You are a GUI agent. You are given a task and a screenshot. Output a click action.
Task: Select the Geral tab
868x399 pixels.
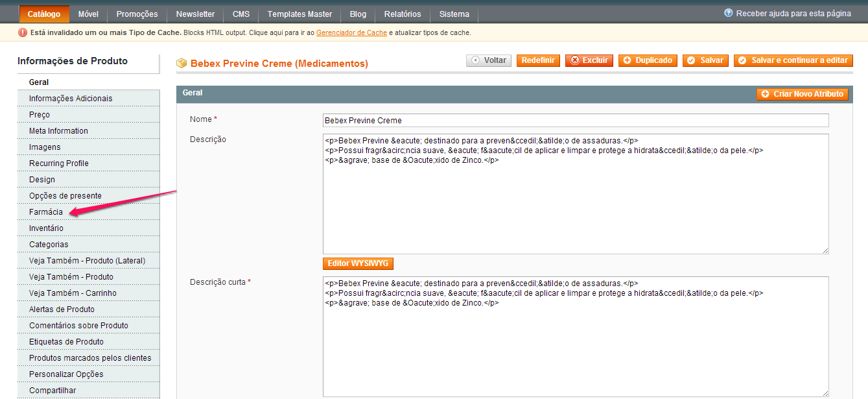coord(88,82)
